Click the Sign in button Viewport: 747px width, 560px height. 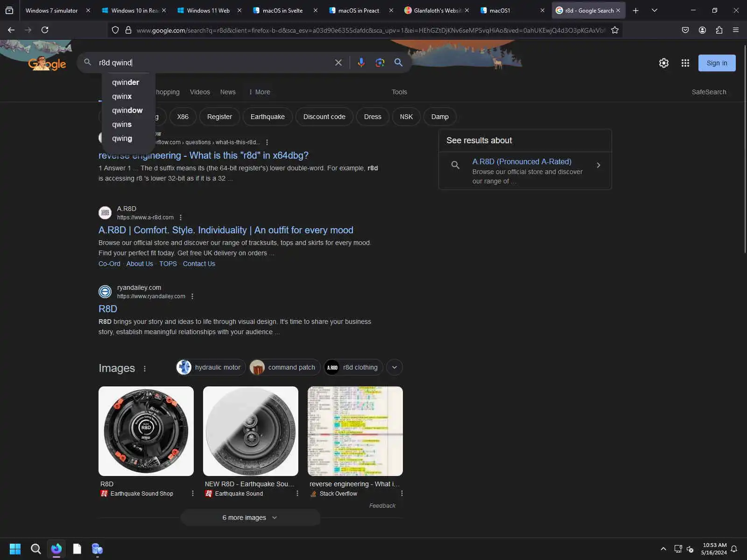click(x=717, y=63)
